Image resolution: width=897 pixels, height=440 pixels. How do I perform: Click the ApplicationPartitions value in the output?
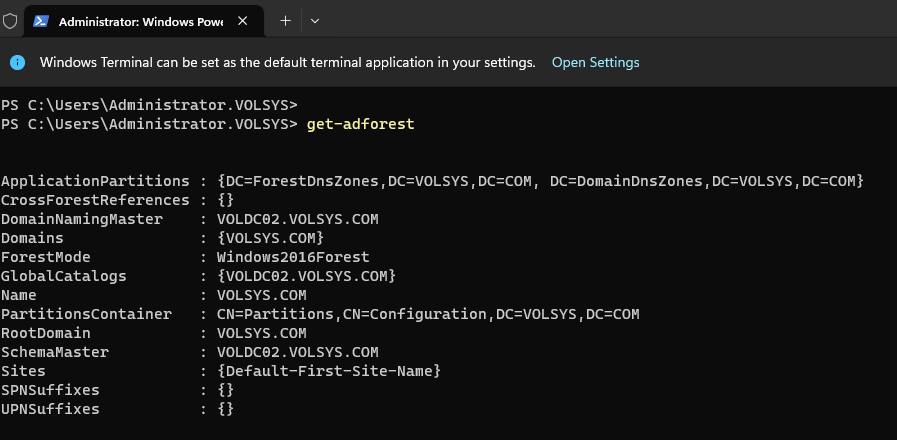coord(540,181)
